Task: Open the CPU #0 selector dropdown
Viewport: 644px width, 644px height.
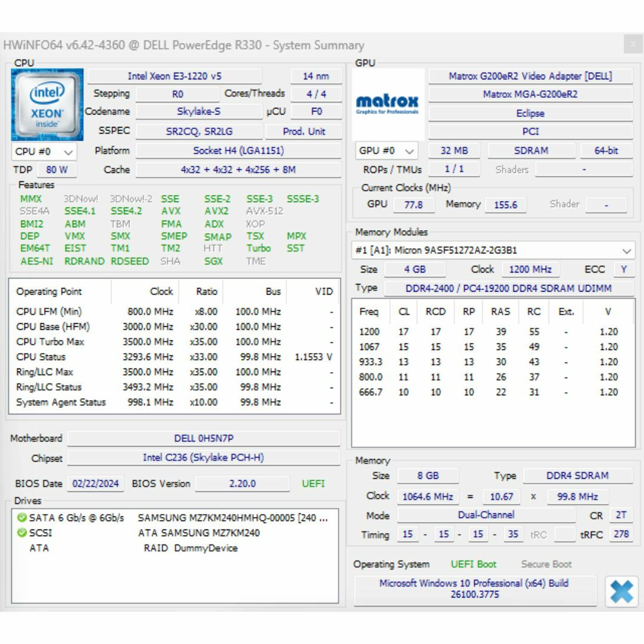Action: [44, 151]
